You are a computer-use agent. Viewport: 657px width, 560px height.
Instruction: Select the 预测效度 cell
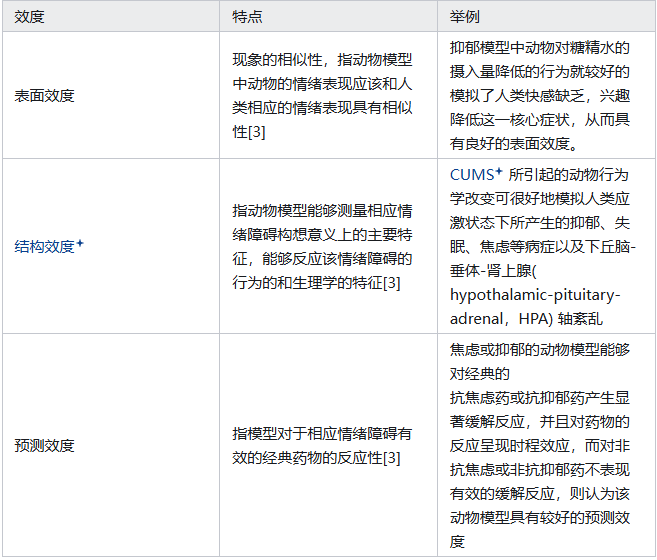111,445
